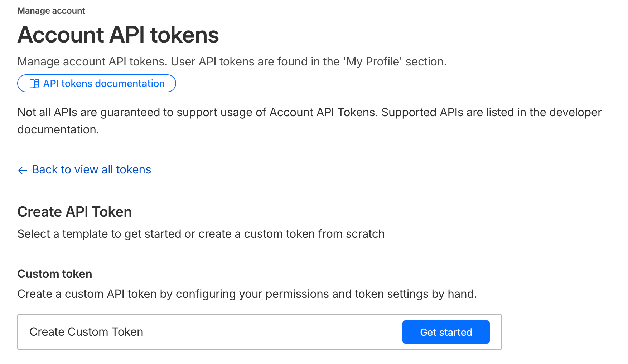Click the Manage account breadcrumb label

pos(51,11)
